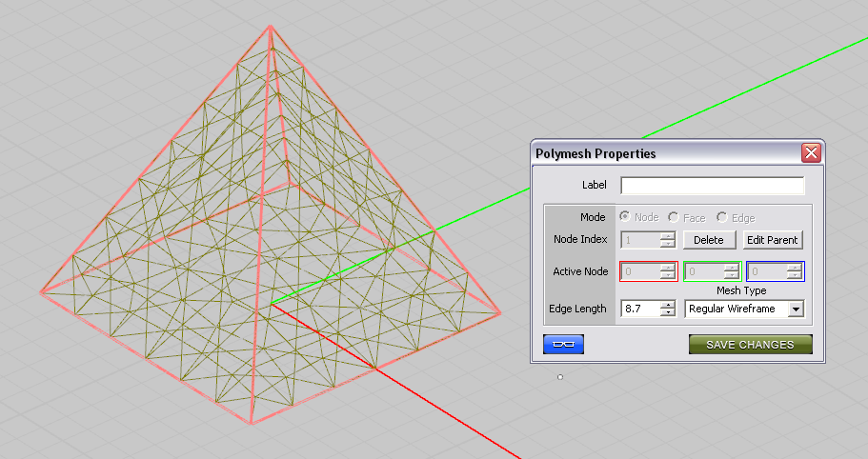Decrement the green Active Node Y spinner
Viewport: 868px width, 459px height.
click(x=732, y=275)
